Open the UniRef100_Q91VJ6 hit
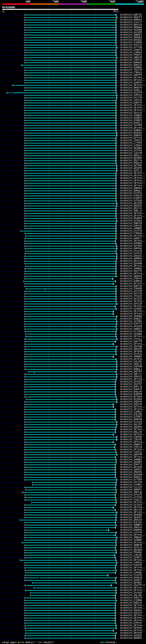 pos(131,113)
